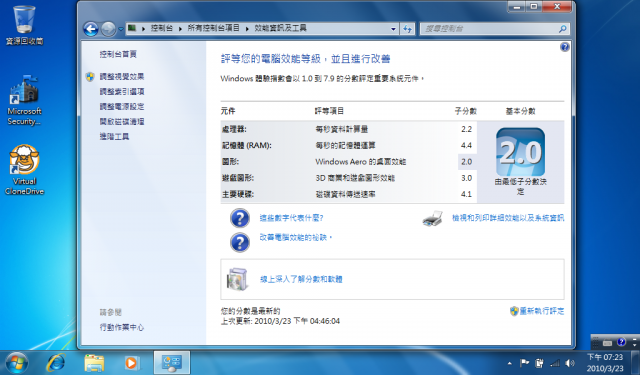The height and width of the screenshot is (375, 640).
Task: Click the search magnifier icon
Action: click(x=562, y=29)
